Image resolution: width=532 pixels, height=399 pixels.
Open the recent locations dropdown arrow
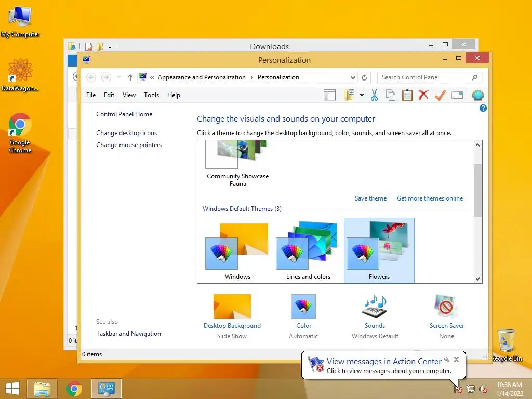pos(118,78)
